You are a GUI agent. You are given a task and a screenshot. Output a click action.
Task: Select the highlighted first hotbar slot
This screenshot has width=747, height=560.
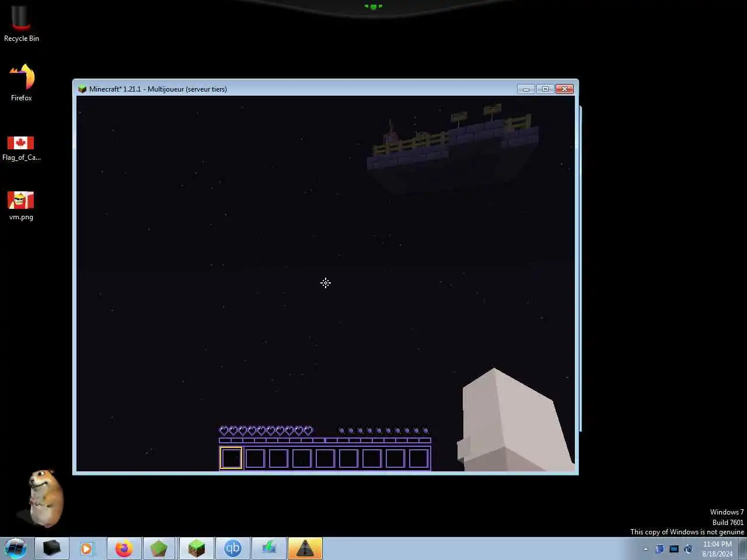(x=231, y=458)
